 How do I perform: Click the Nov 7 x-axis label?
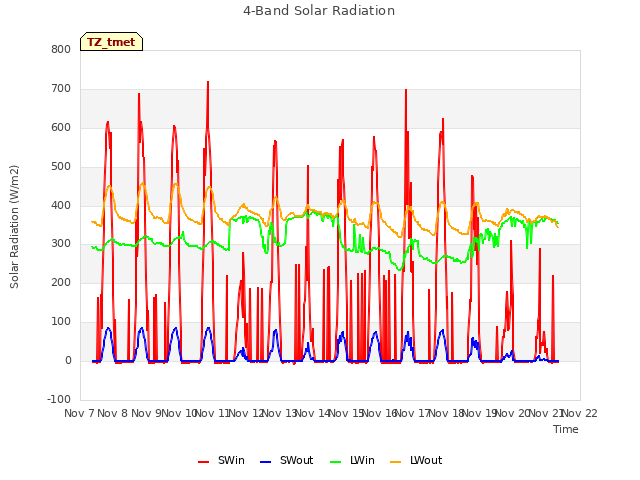79,413
